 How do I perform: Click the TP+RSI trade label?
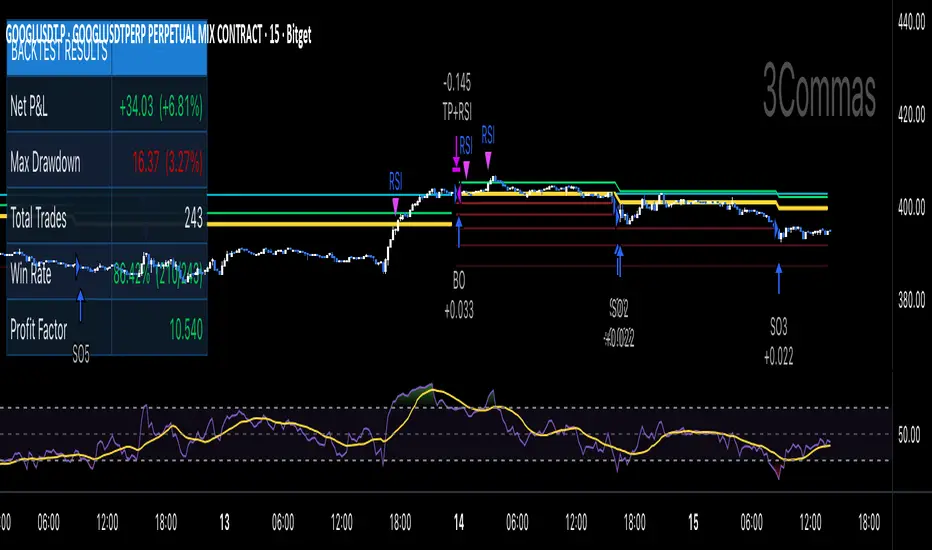point(456,112)
